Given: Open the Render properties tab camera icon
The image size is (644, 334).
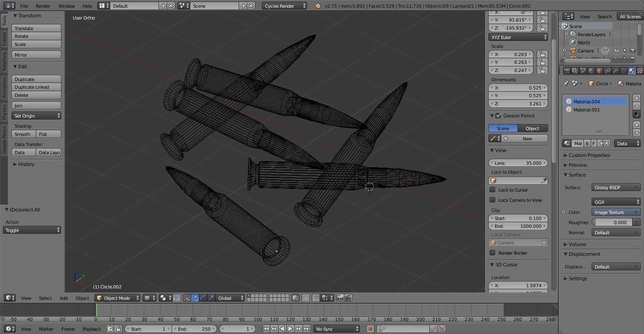Looking at the screenshot, I should (x=567, y=71).
